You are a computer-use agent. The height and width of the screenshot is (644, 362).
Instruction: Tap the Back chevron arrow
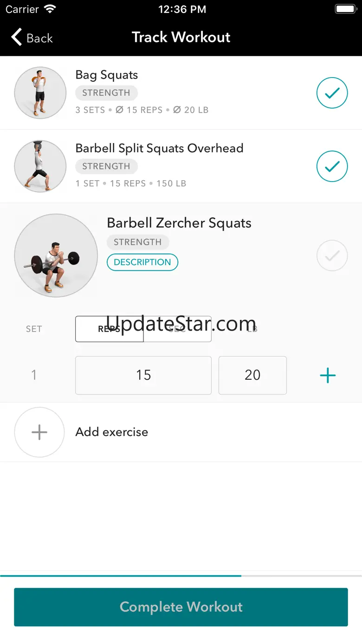click(x=17, y=37)
